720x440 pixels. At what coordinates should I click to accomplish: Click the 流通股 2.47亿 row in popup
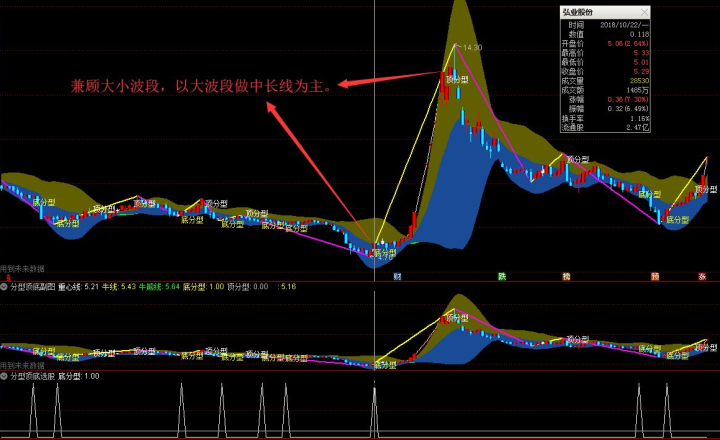point(605,127)
